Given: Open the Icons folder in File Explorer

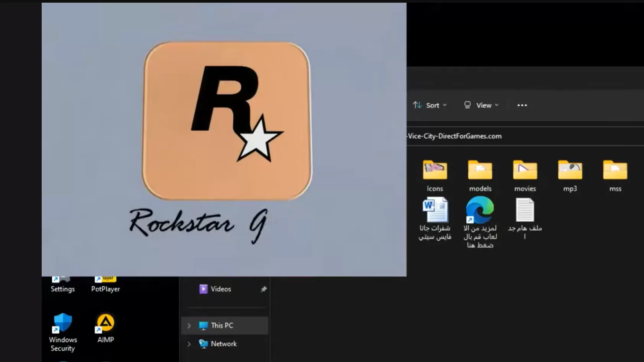Looking at the screenshot, I should click(x=435, y=176).
